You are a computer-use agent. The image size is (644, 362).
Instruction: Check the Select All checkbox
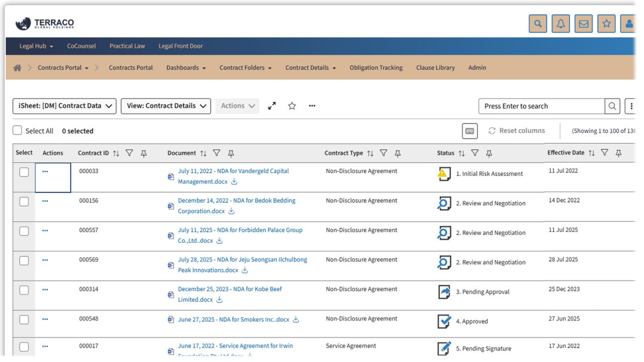[x=18, y=131]
